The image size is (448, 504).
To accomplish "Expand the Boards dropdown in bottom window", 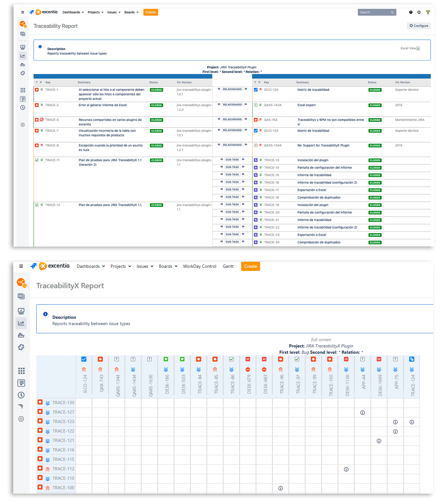I will tap(168, 266).
